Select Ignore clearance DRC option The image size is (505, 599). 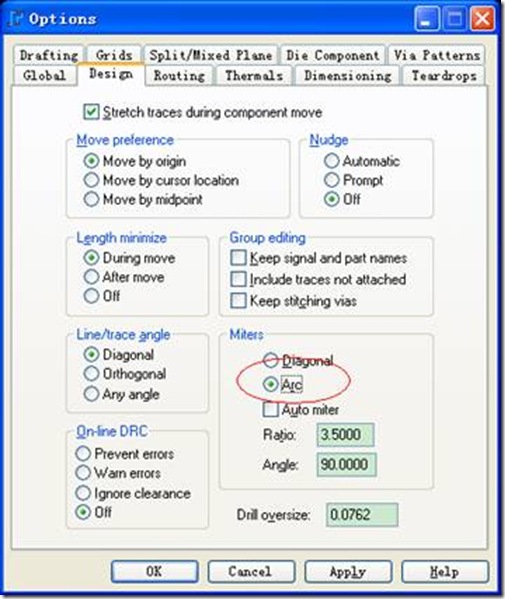[83, 493]
